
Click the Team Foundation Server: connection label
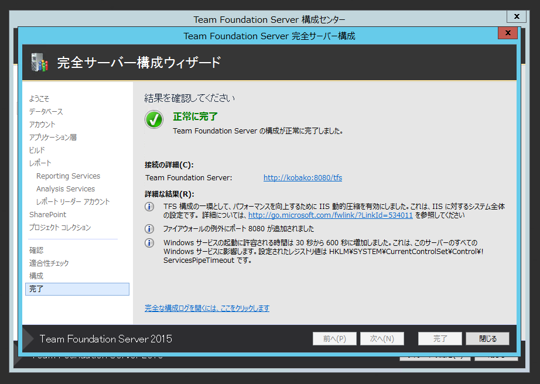[x=189, y=178]
